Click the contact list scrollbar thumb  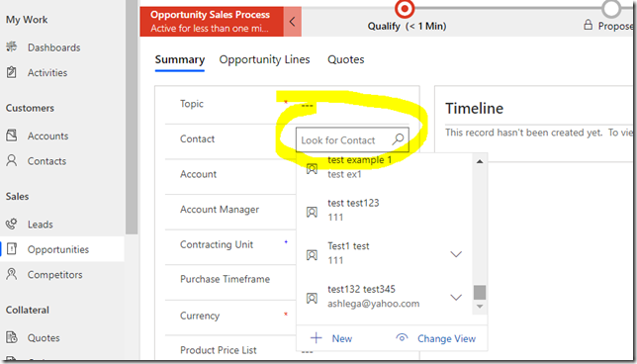point(480,292)
